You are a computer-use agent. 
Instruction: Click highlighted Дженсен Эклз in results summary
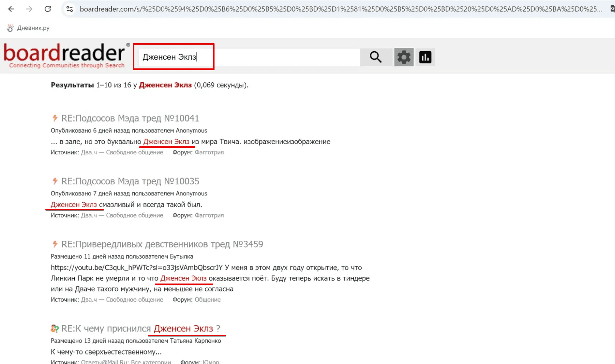click(x=165, y=85)
